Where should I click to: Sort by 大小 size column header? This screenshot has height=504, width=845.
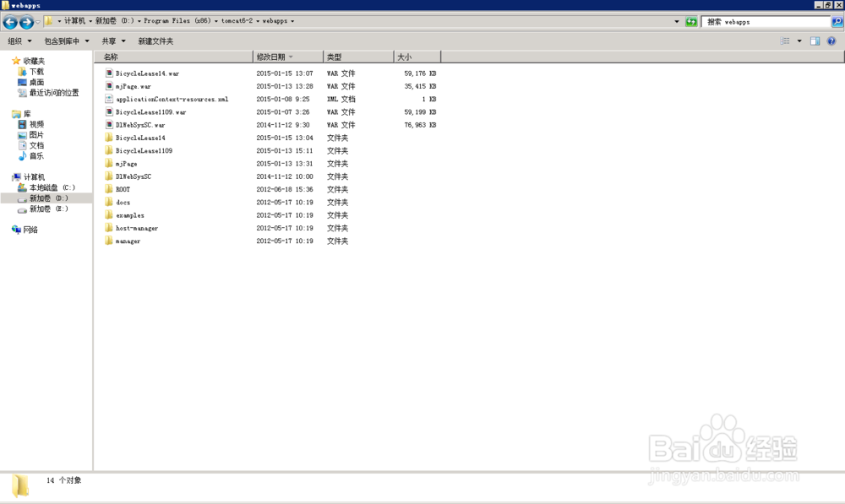(x=417, y=57)
